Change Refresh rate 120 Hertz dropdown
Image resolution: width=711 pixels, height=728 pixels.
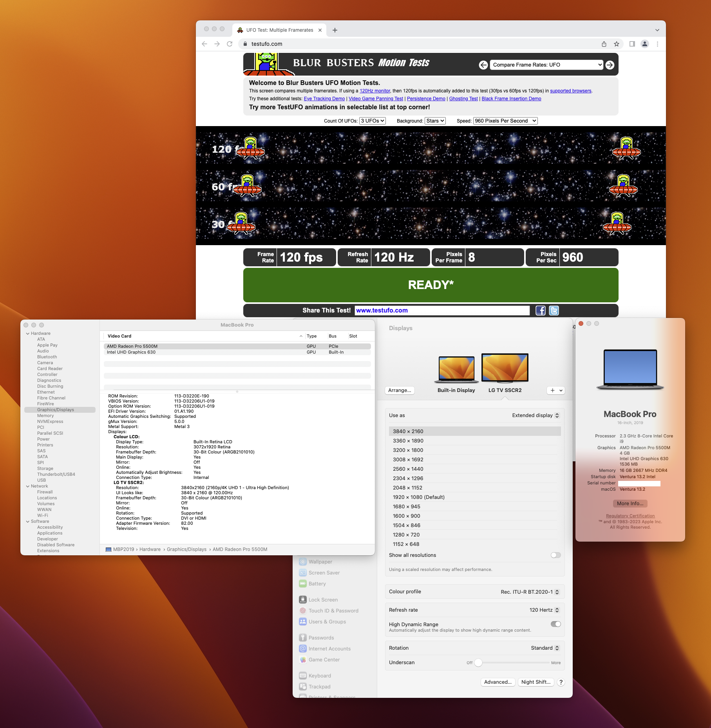click(x=545, y=610)
